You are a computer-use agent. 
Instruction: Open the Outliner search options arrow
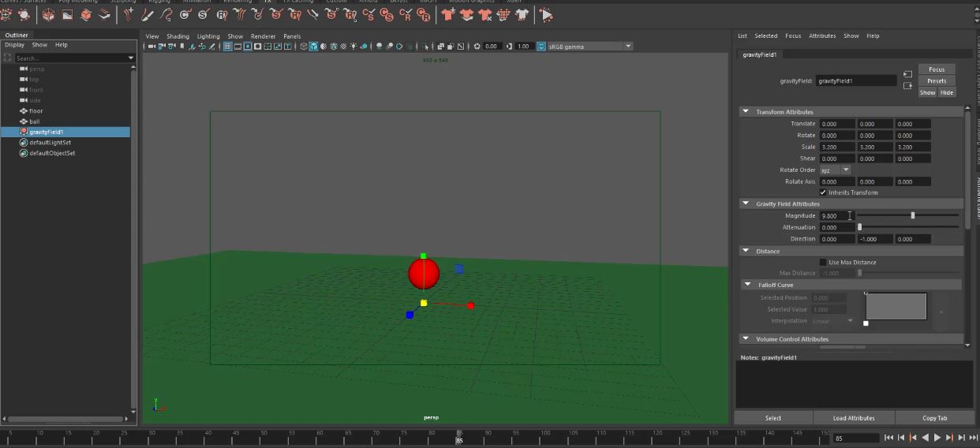tap(131, 58)
